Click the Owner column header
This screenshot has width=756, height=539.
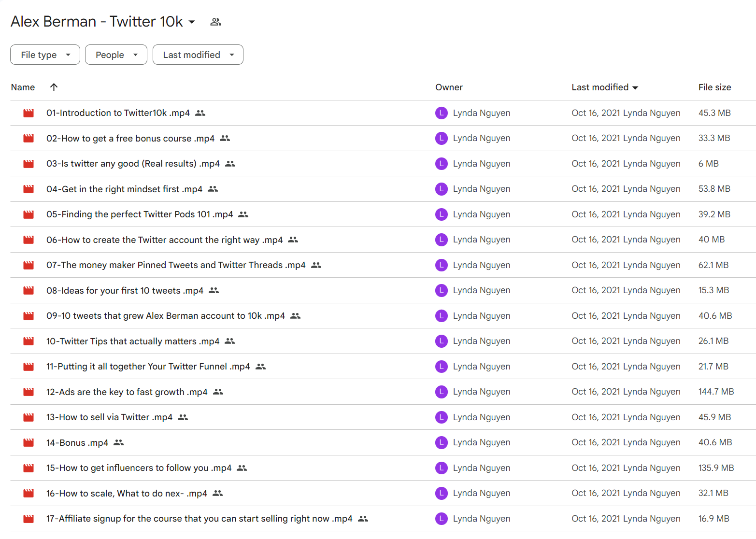tap(449, 87)
